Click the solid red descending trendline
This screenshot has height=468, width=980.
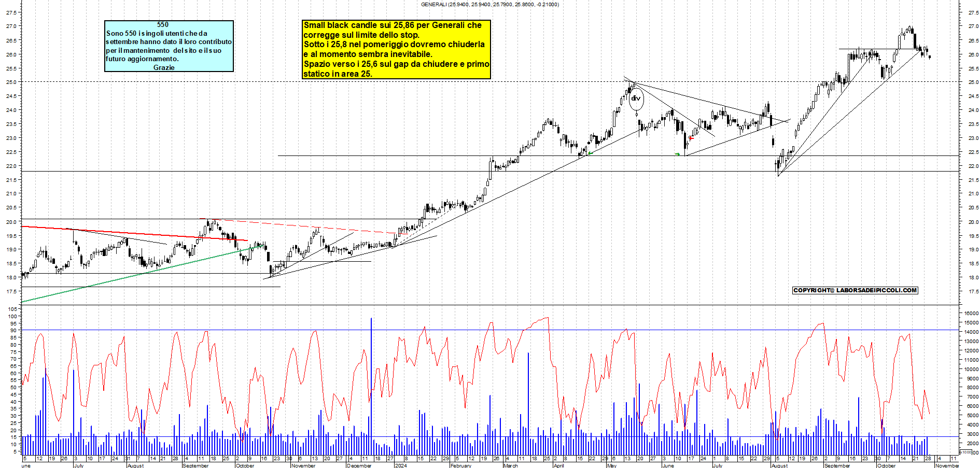click(135, 233)
